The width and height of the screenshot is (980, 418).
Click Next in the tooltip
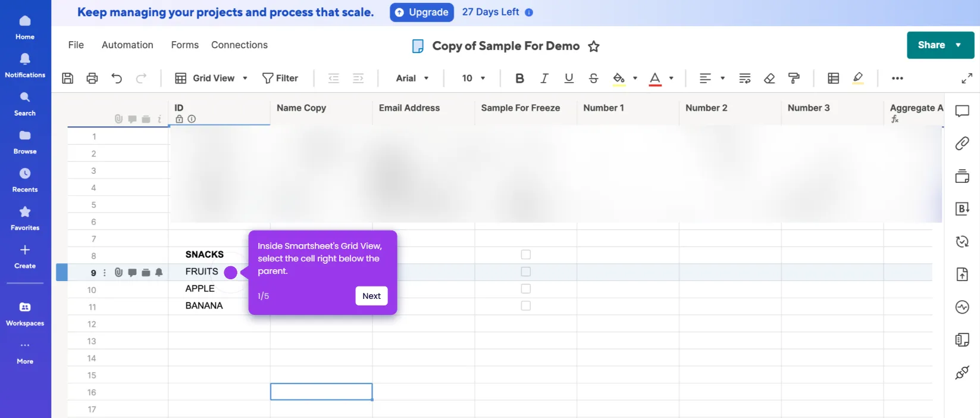click(371, 296)
